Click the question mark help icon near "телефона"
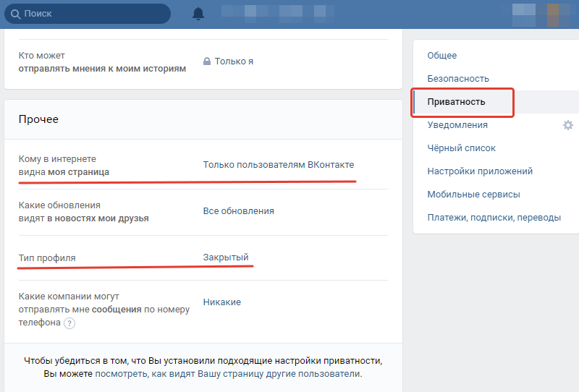Image resolution: width=579 pixels, height=392 pixels. click(69, 323)
